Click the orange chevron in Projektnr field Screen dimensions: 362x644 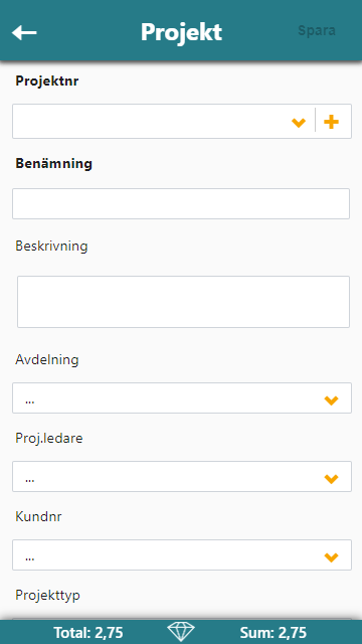click(x=299, y=122)
